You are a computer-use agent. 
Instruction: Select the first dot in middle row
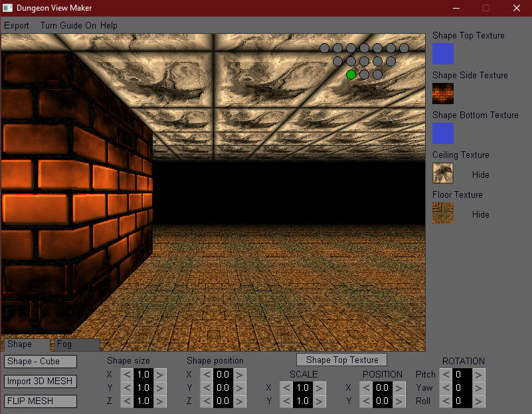click(x=337, y=61)
